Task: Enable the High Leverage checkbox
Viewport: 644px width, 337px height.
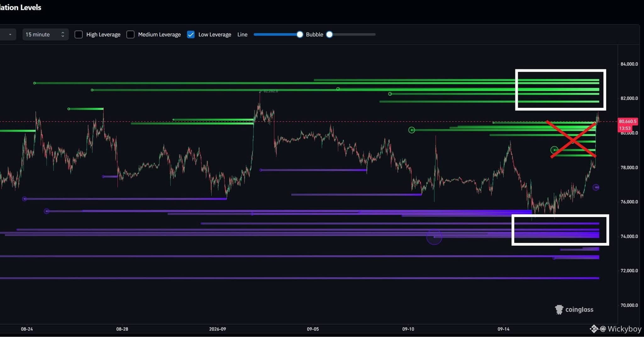Action: click(79, 35)
